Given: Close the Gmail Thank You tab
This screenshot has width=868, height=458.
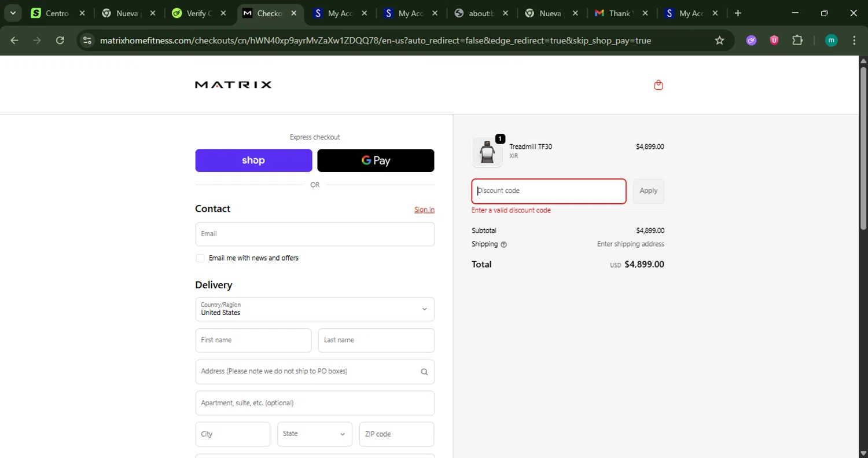Looking at the screenshot, I should pos(644,13).
